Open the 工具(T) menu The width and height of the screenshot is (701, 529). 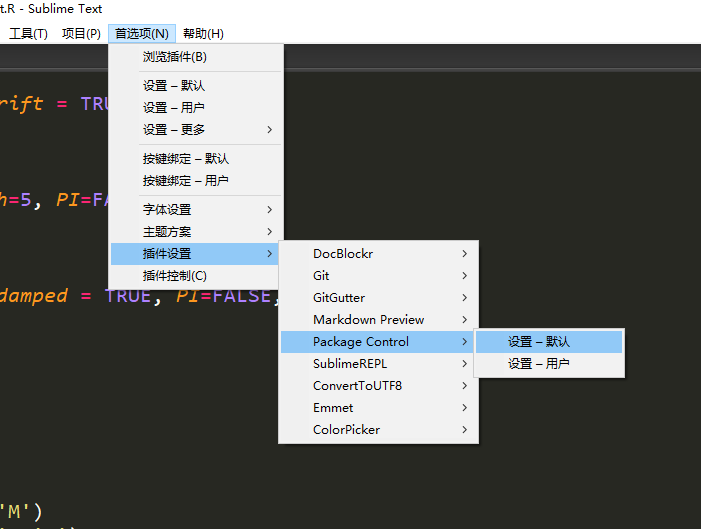pos(28,34)
